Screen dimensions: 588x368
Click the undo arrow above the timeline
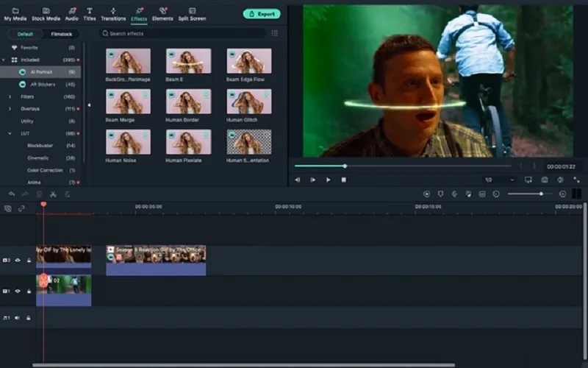pyautogui.click(x=12, y=194)
